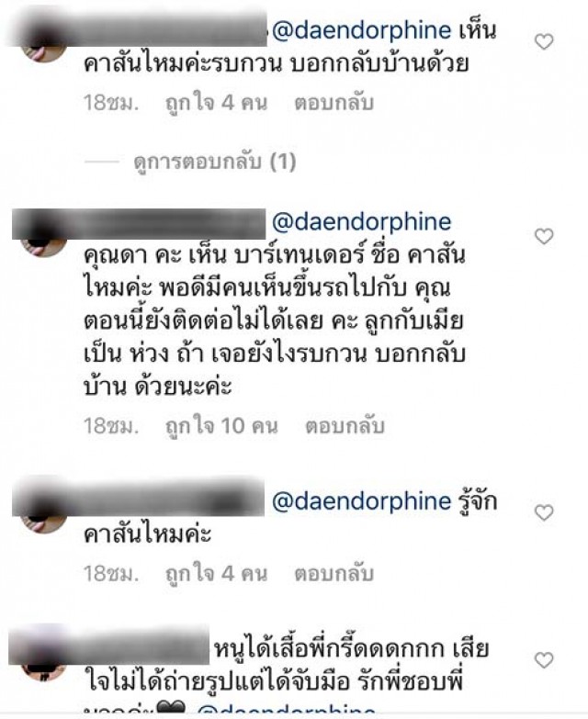Viewport: 588px width, 719px height.
Task: Open third commenter's avatar
Action: 42,514
